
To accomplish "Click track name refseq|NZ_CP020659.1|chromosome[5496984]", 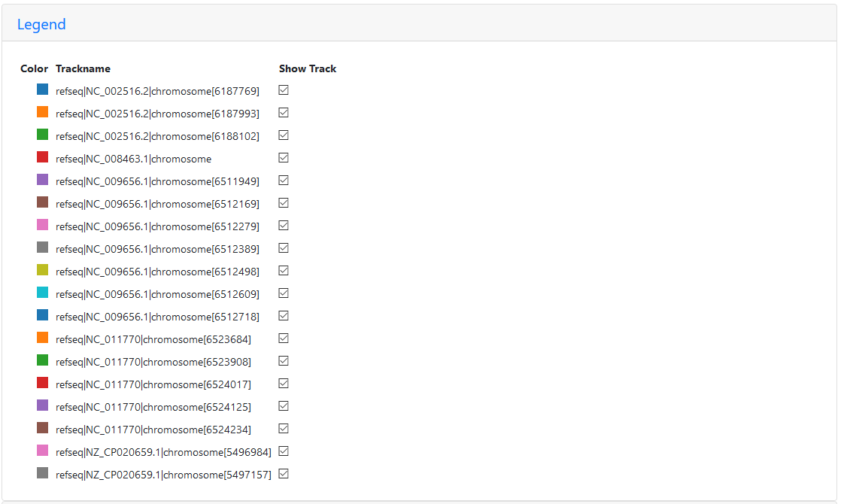I will pyautogui.click(x=163, y=452).
